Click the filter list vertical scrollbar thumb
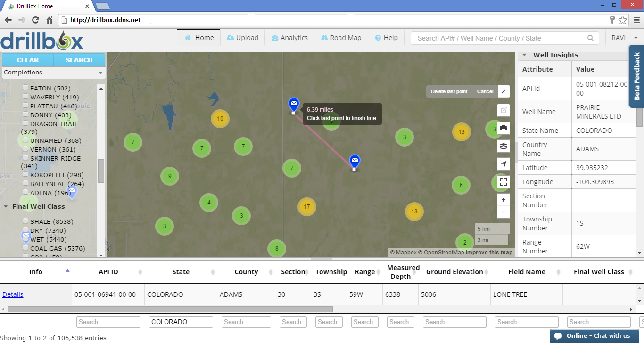The width and height of the screenshot is (644, 343). click(x=101, y=171)
